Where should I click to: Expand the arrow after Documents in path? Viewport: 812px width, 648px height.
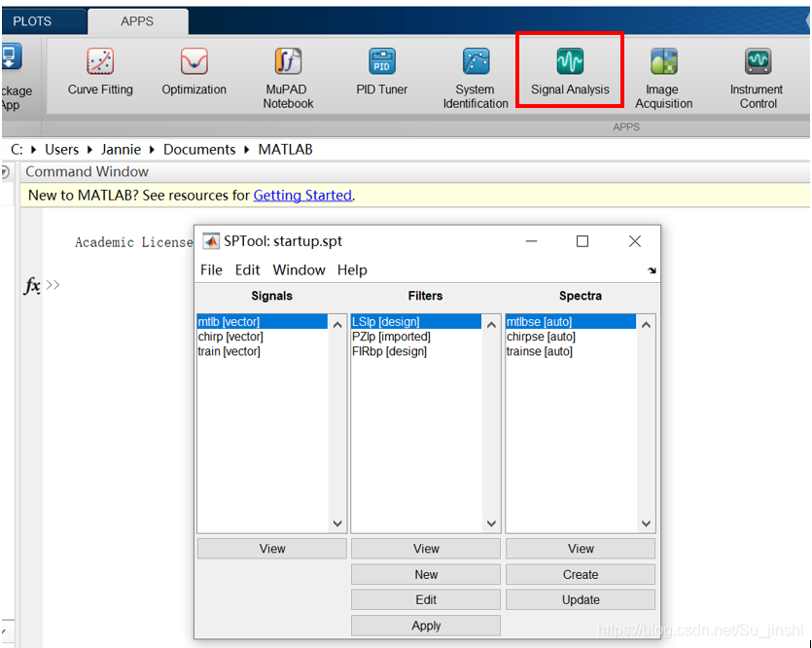(x=247, y=150)
